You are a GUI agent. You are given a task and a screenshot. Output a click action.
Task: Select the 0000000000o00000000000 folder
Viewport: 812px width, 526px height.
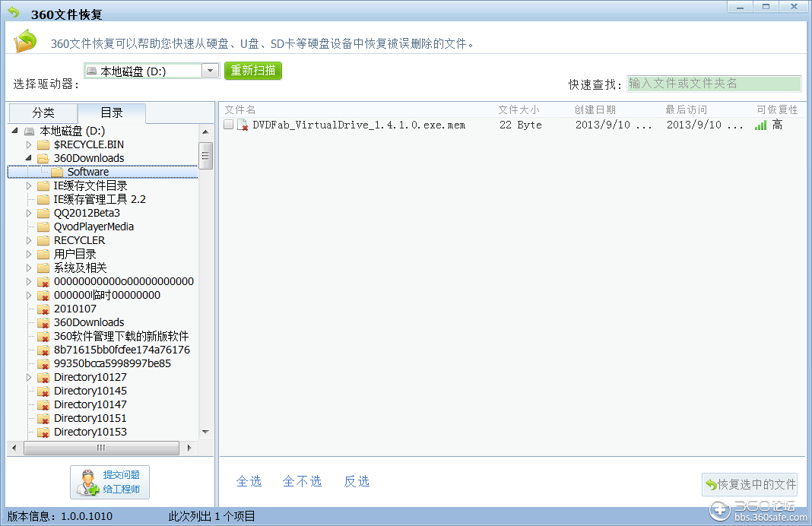point(124,282)
